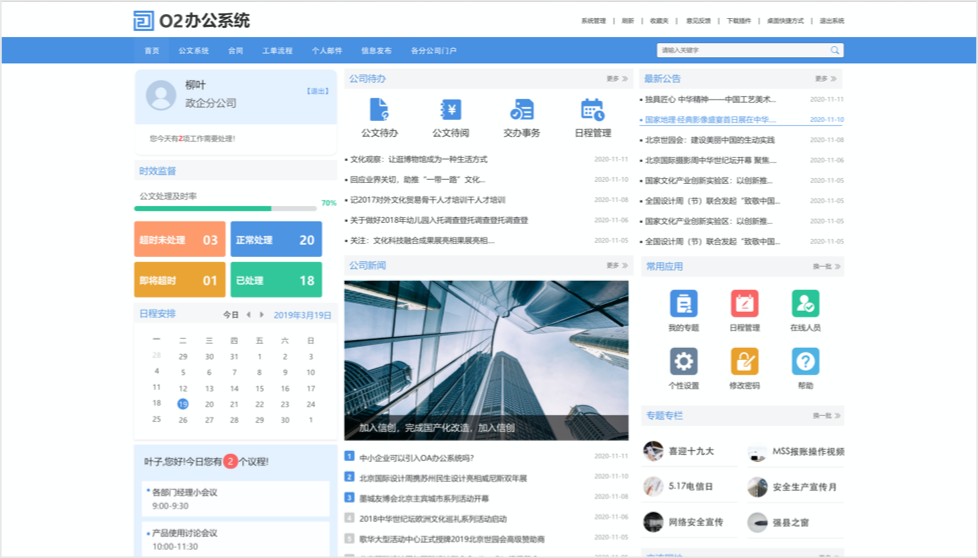Open the 公文待办 document icon
The height and width of the screenshot is (558, 978).
pos(379,111)
